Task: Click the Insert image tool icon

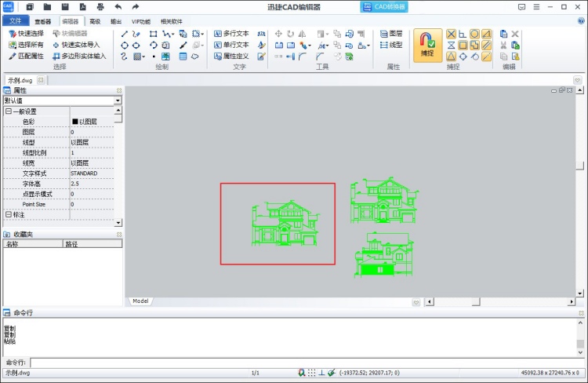Action: 165,57
